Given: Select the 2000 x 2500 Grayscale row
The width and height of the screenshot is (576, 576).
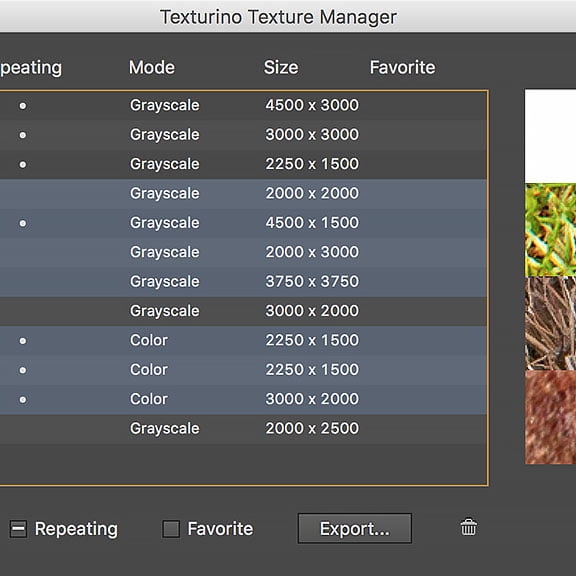Looking at the screenshot, I should tap(243, 429).
